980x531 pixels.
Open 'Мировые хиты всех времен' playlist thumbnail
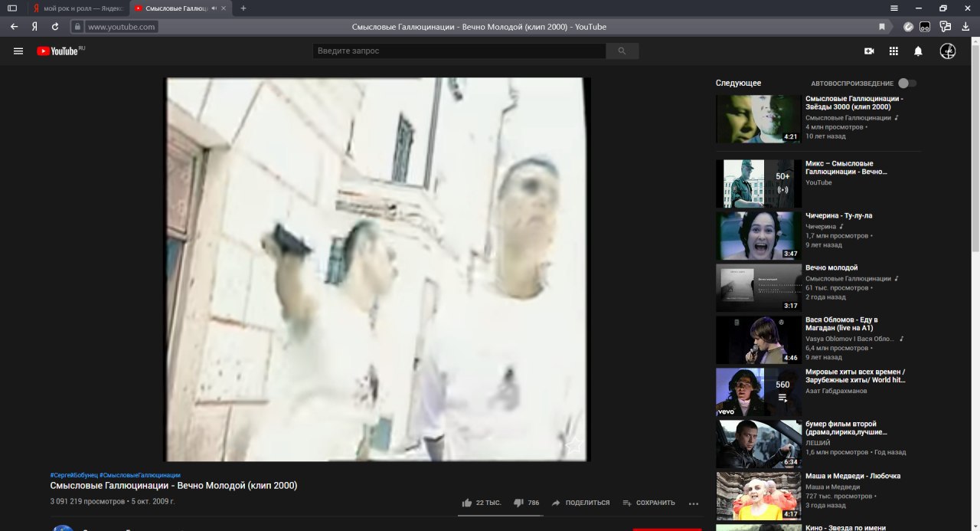(x=758, y=392)
